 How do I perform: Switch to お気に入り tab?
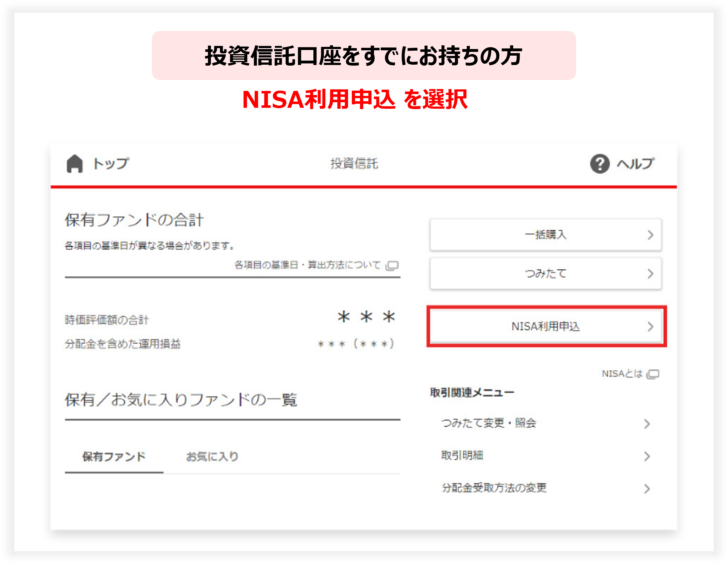coord(212,456)
